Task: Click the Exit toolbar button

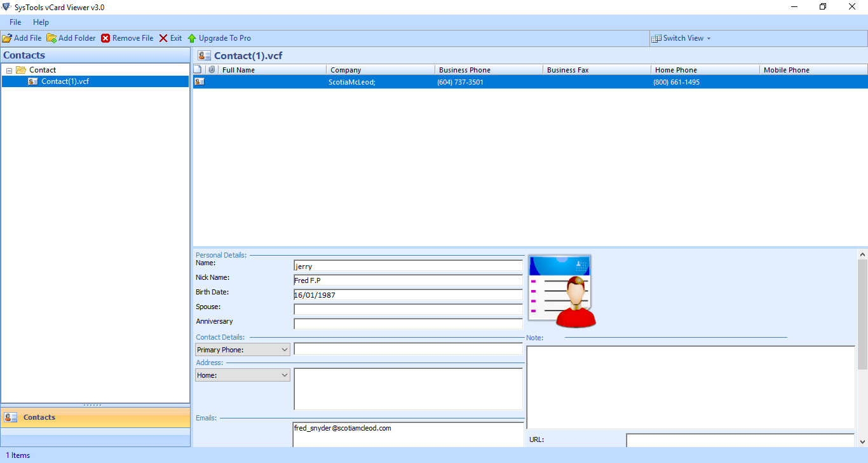Action: 170,38
